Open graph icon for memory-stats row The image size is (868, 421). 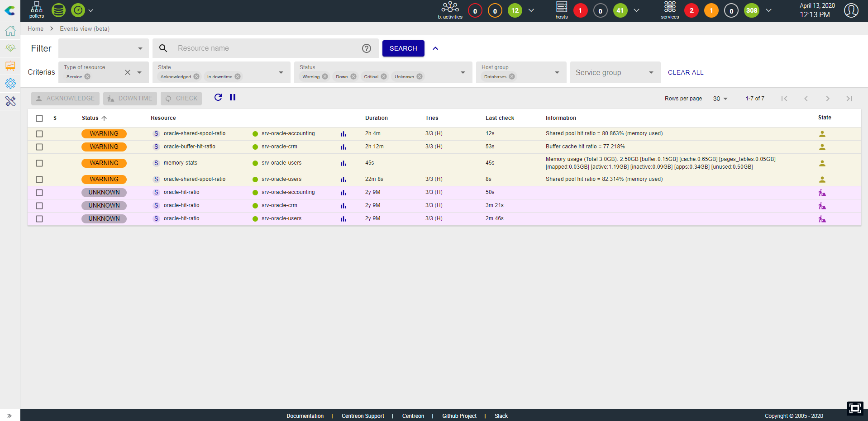coord(343,163)
